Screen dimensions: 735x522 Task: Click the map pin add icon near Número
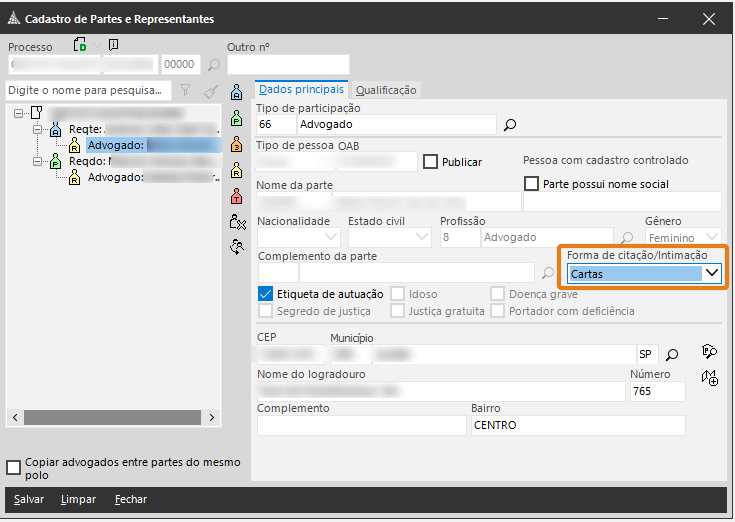(710, 378)
